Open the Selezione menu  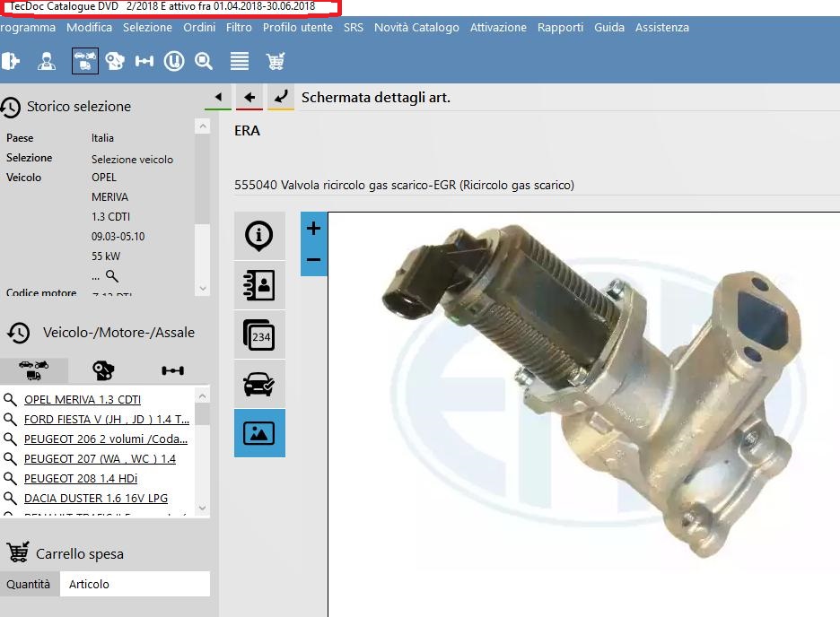[147, 27]
